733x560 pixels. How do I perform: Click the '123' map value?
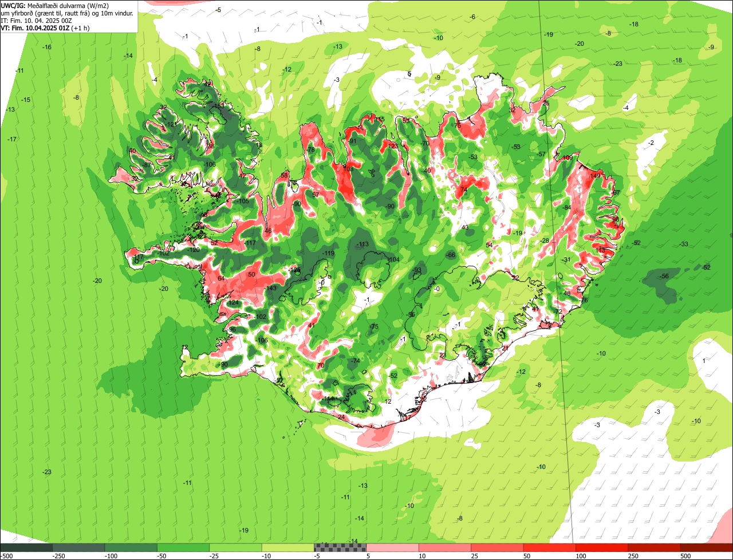point(393,146)
